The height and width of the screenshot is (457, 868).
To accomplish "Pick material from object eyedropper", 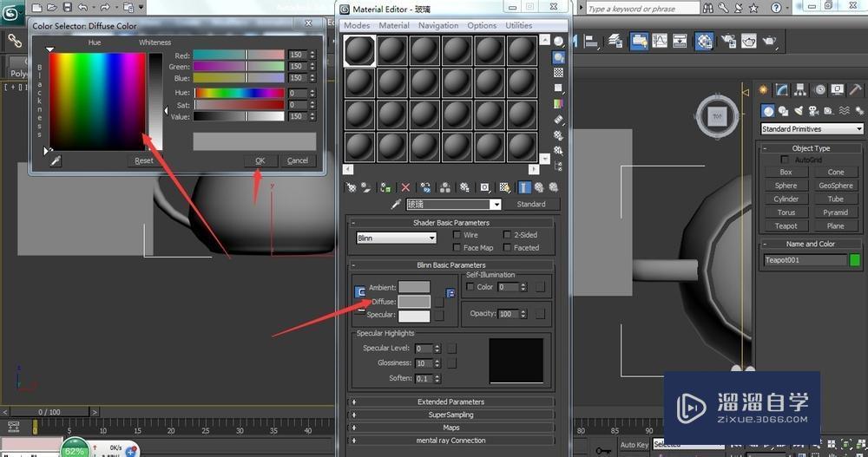I will tap(396, 204).
